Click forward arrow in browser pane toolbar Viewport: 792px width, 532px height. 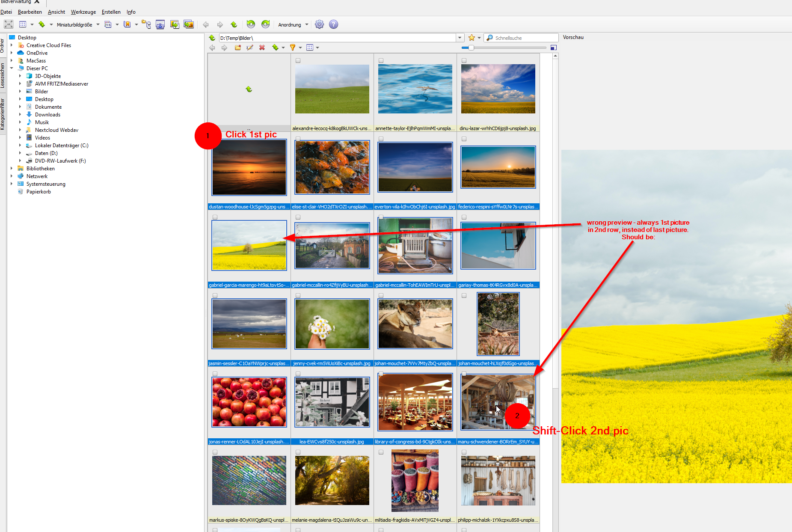(x=224, y=48)
